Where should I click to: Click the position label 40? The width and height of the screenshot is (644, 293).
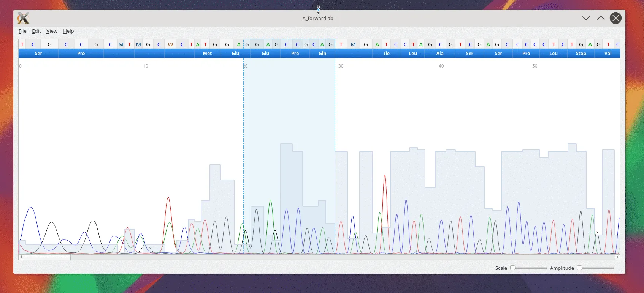click(441, 66)
